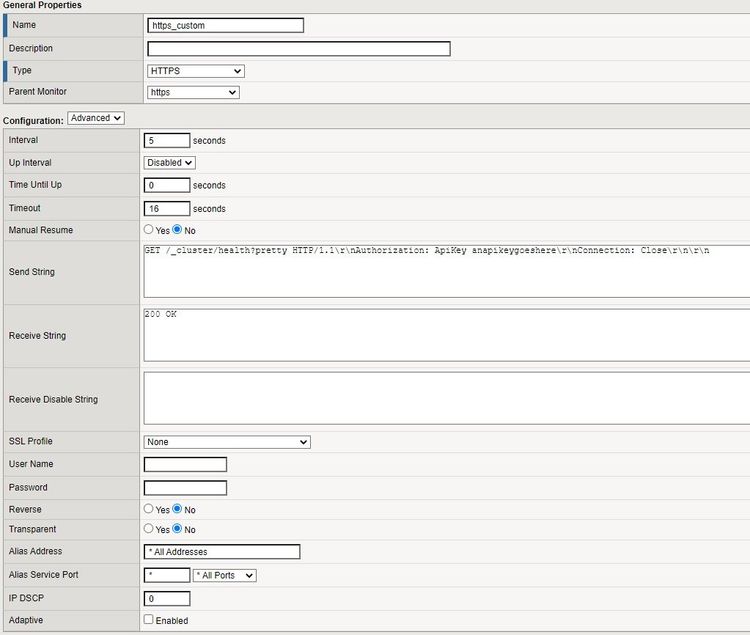Click the Name input field

(x=225, y=25)
